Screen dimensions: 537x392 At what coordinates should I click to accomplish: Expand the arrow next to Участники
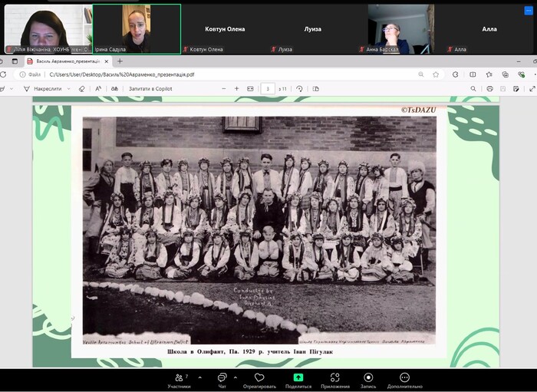pos(200,377)
